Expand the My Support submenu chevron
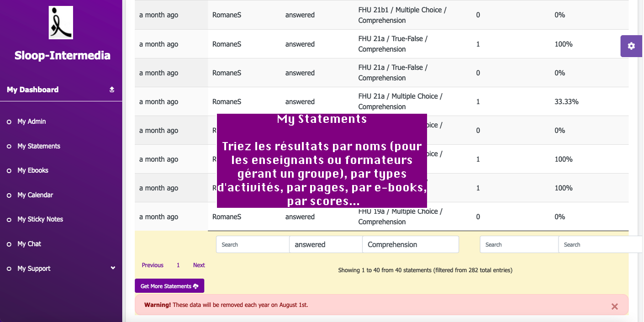The width and height of the screenshot is (644, 322). [113, 268]
